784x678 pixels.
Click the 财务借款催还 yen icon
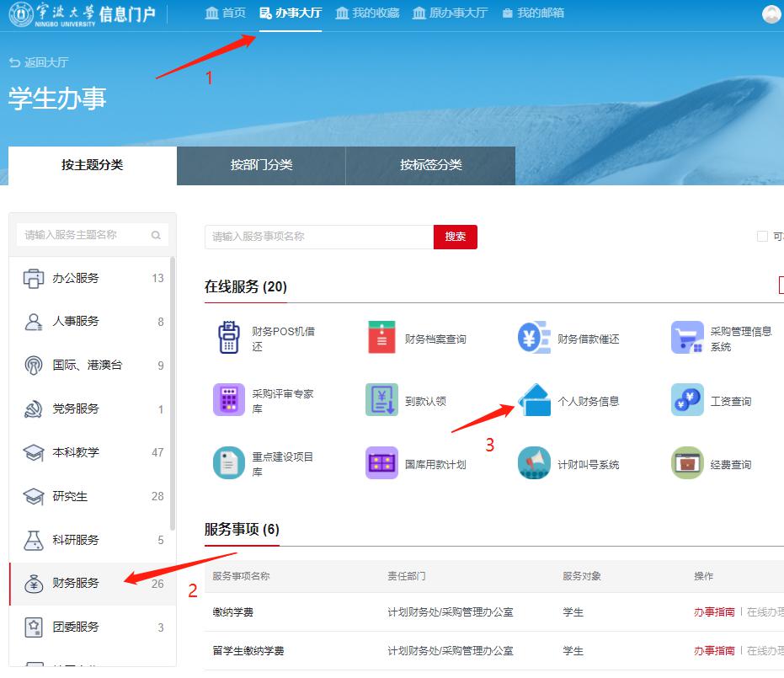(x=534, y=339)
